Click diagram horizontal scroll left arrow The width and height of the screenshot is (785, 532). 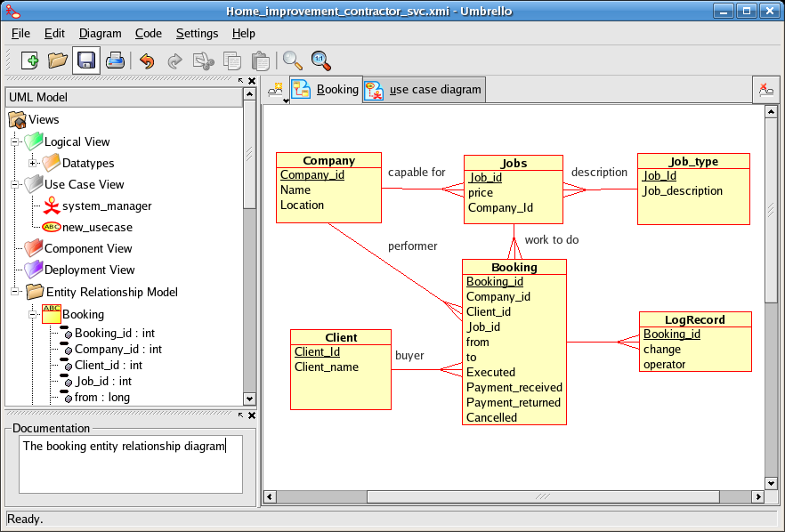270,496
